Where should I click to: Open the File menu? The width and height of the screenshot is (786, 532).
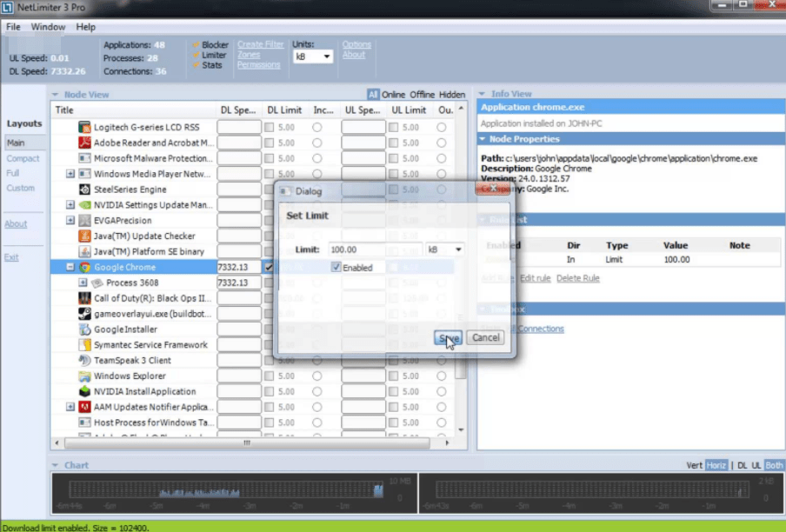click(x=13, y=27)
